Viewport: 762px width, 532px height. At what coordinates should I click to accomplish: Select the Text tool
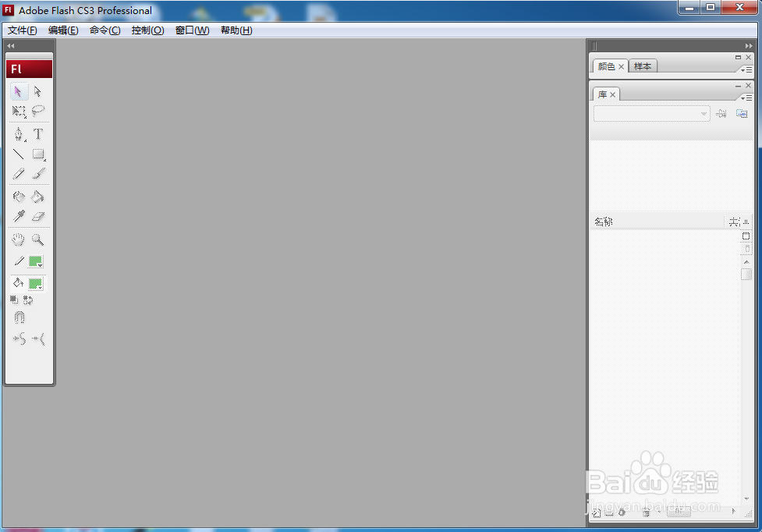(x=38, y=134)
